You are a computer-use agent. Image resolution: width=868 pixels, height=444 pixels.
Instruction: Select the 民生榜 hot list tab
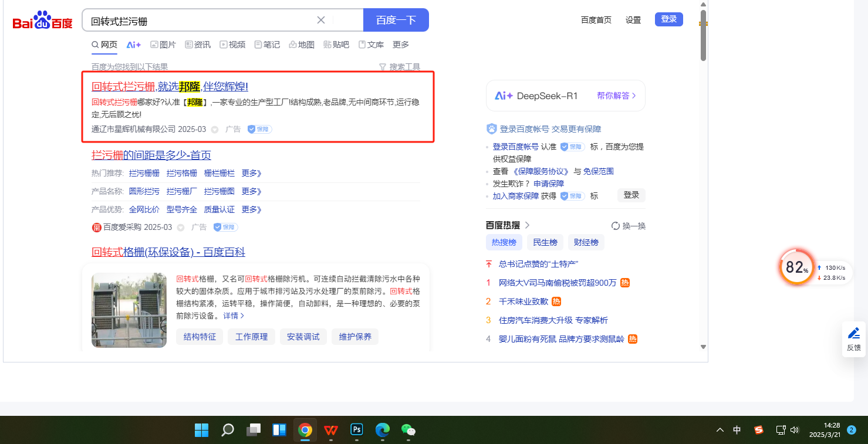click(x=545, y=242)
